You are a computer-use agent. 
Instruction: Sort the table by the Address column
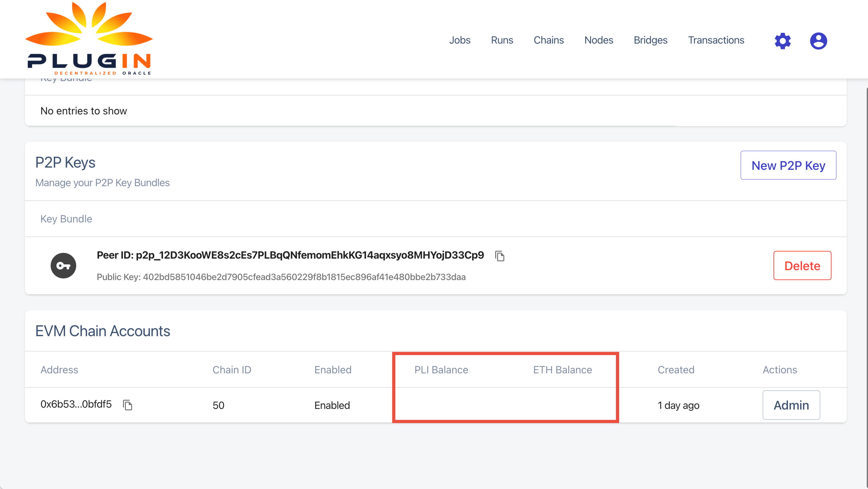click(x=59, y=370)
